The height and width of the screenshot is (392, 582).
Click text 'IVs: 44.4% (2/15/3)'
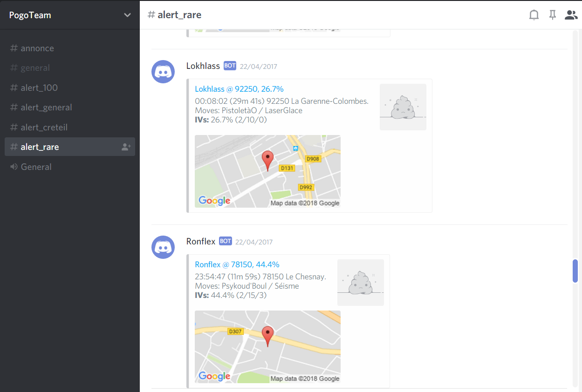point(231,295)
